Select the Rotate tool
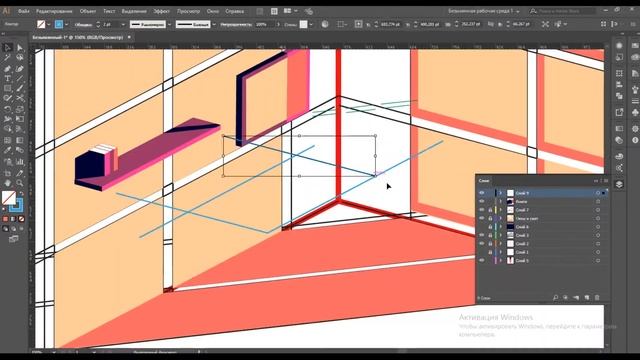Image resolution: width=640 pixels, height=360 pixels. click(7, 109)
